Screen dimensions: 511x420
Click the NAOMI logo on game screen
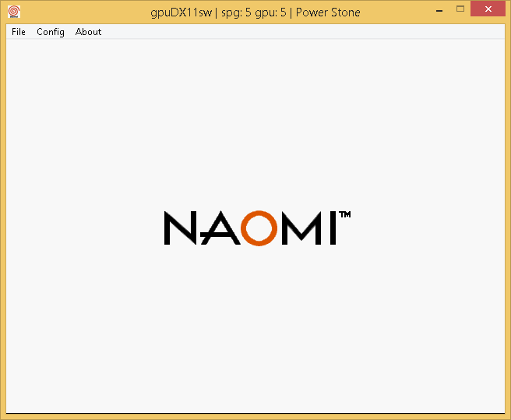pyautogui.click(x=257, y=228)
